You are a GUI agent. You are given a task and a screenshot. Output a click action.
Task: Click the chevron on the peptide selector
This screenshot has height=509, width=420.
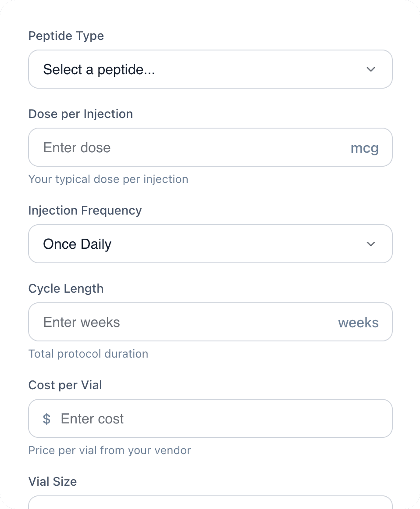[370, 69]
